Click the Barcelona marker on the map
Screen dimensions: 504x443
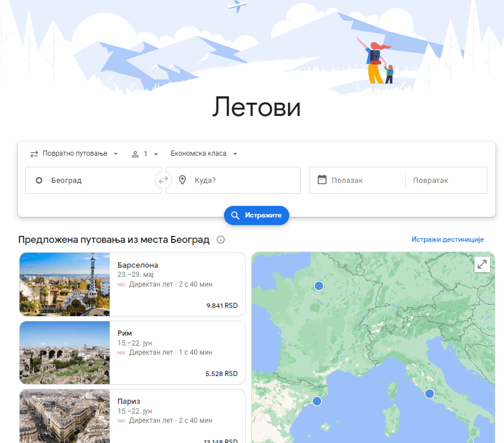point(317,401)
